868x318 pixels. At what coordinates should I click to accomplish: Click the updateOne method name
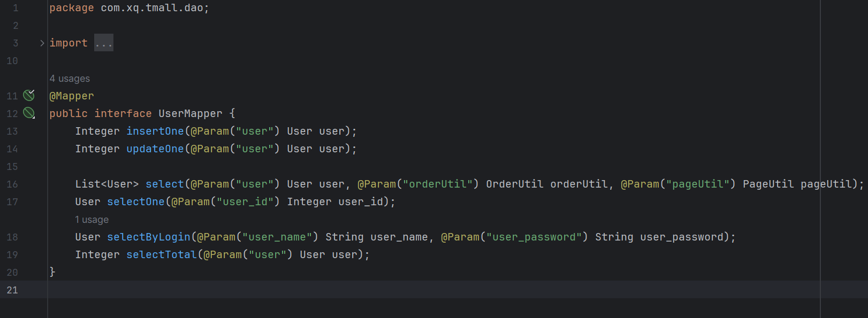click(155, 149)
